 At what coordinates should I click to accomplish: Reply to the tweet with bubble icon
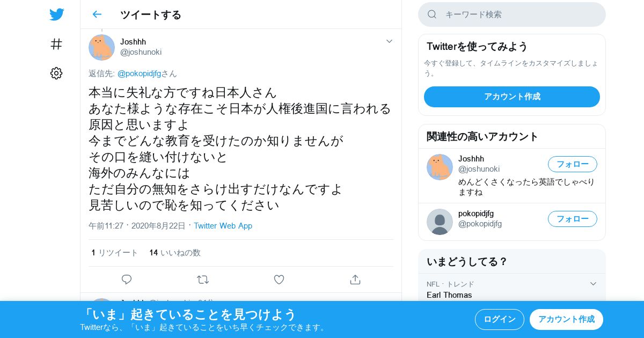click(127, 280)
